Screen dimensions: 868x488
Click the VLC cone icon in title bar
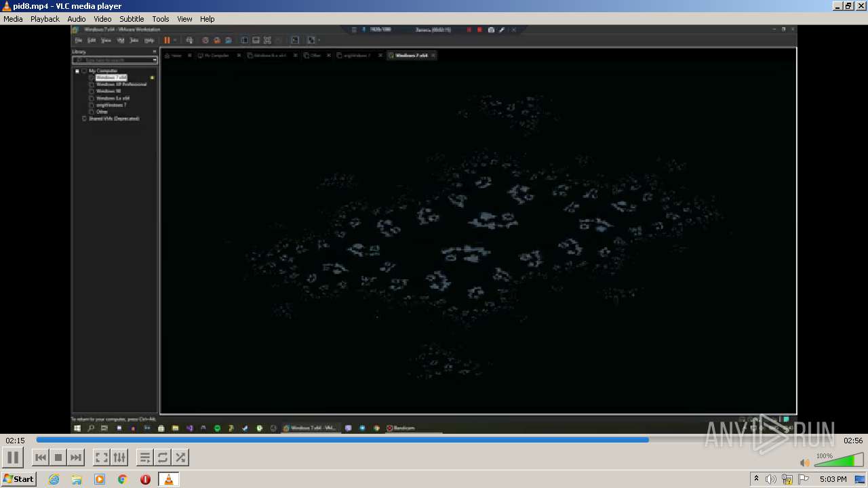pos(6,6)
